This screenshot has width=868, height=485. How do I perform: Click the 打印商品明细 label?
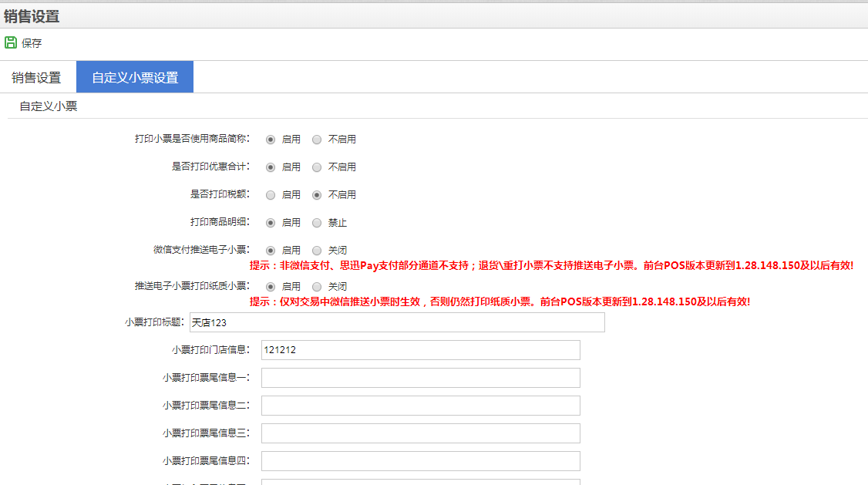click(220, 221)
